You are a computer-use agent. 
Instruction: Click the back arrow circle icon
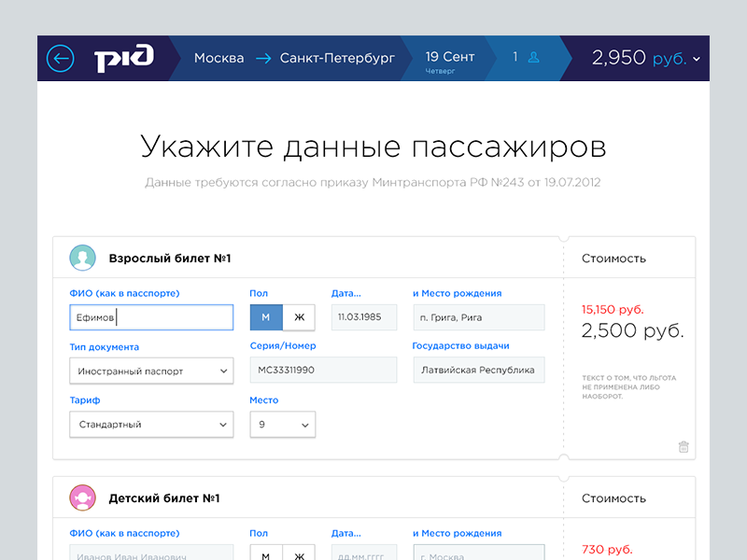tap(60, 58)
